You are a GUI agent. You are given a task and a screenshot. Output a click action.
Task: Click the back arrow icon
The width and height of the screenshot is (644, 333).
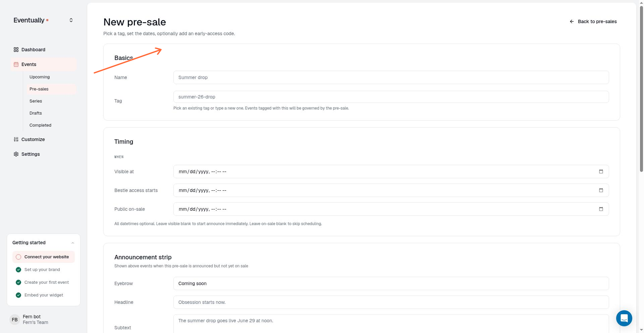(572, 21)
